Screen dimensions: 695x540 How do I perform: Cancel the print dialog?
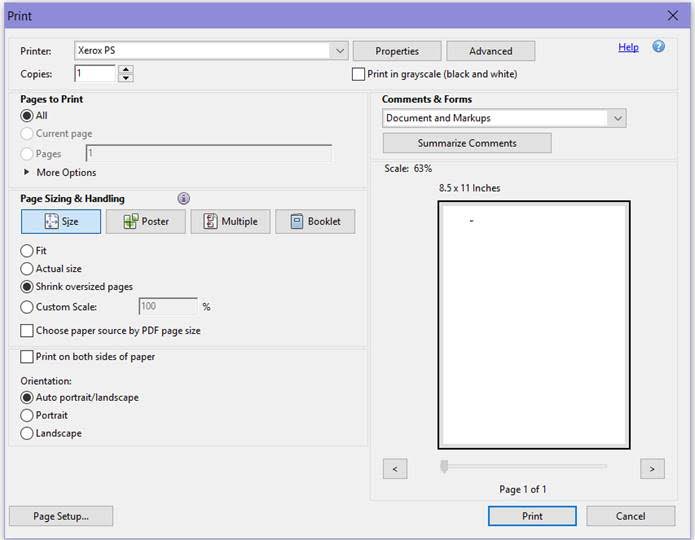point(630,516)
